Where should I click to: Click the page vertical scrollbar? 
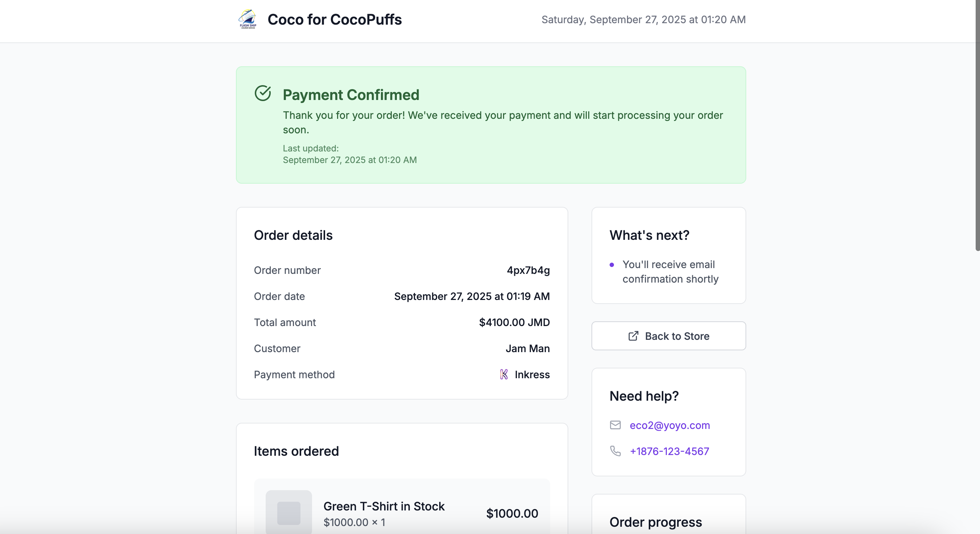(x=977, y=125)
